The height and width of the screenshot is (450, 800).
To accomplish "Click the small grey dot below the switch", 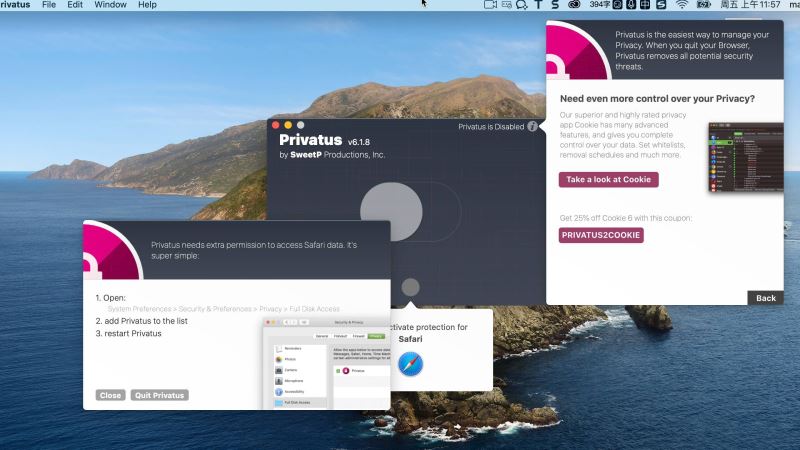I will [x=410, y=287].
